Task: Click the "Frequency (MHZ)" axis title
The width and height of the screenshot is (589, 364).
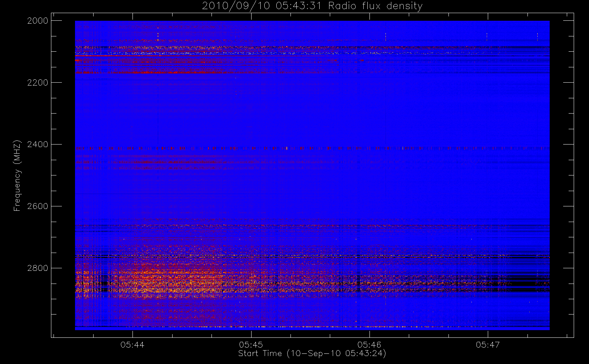Action: [17, 175]
